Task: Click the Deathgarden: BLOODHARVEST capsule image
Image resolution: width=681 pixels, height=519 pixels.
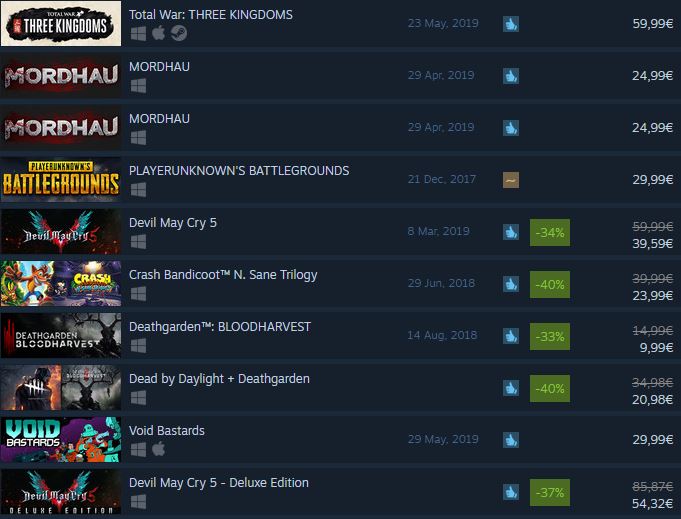Action: tap(61, 336)
